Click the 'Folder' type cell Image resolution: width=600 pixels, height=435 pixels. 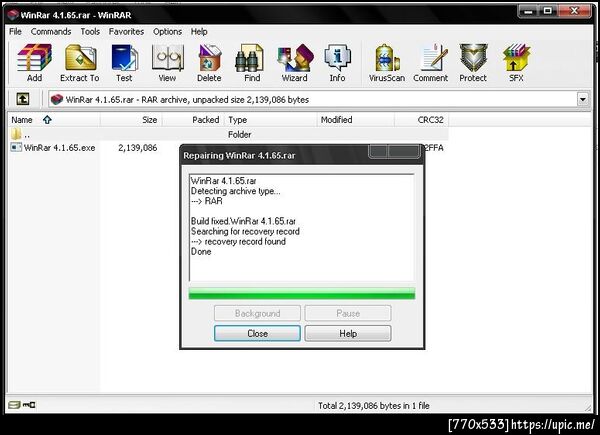coord(240,134)
